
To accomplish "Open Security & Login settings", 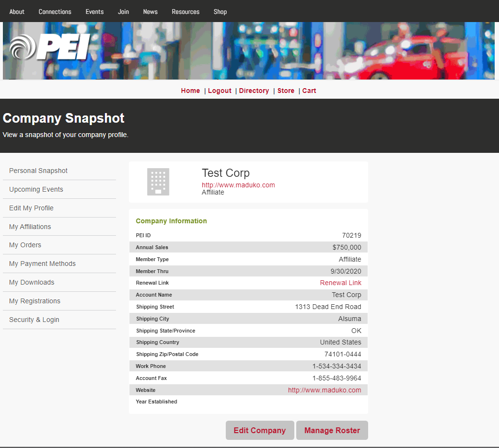I will (34, 320).
